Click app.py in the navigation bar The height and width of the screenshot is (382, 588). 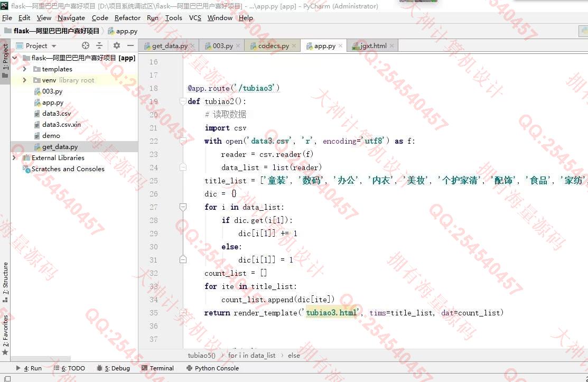[x=123, y=31]
